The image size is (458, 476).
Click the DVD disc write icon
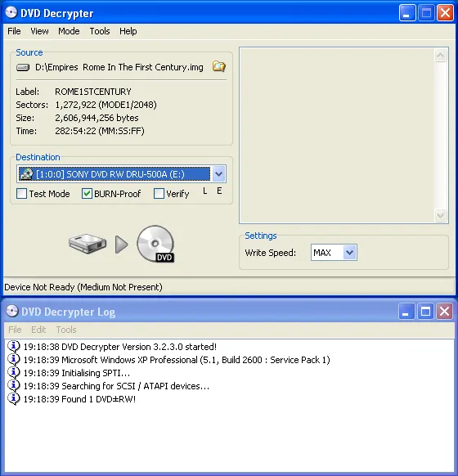pyautogui.click(x=155, y=244)
